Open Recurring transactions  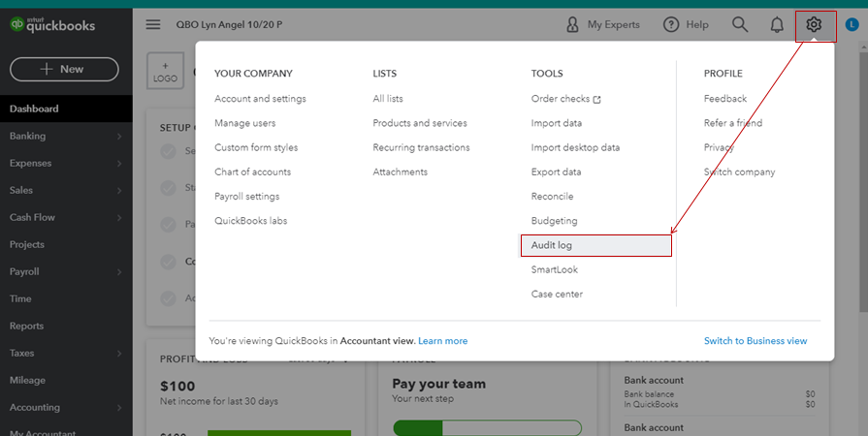pyautogui.click(x=421, y=147)
